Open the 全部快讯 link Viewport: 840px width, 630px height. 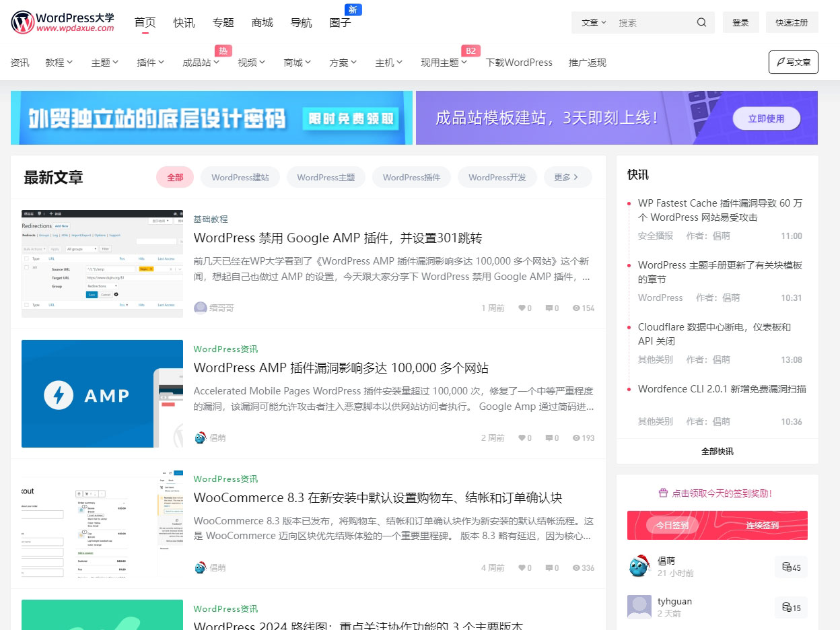coord(716,451)
